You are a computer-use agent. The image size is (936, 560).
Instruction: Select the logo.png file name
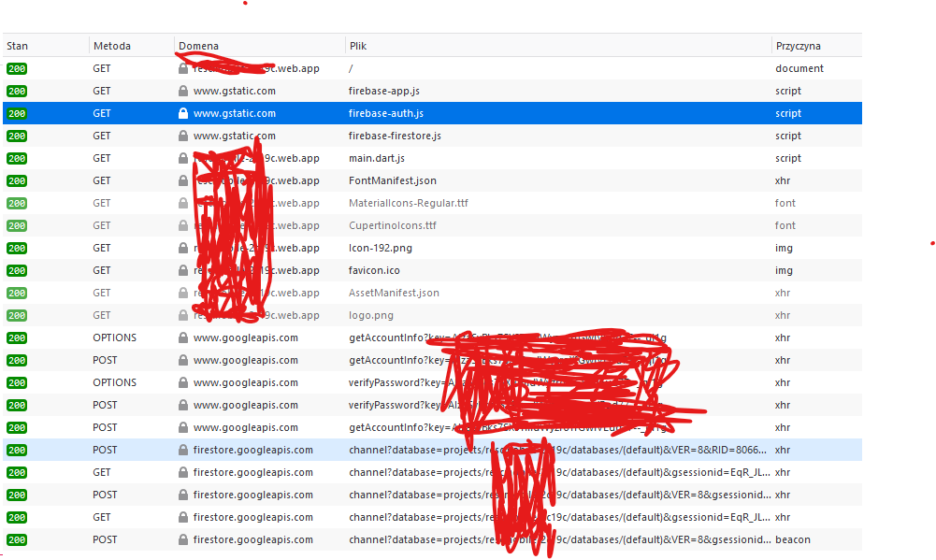370,315
